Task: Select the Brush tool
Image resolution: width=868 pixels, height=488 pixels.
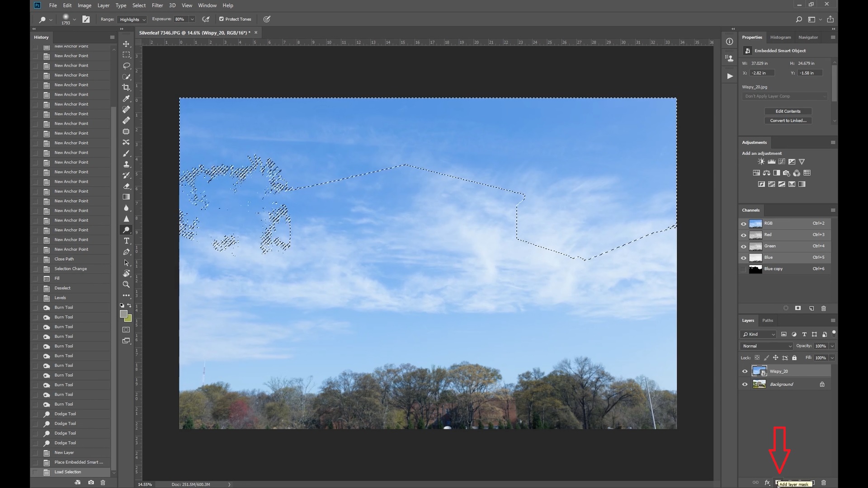Action: pos(126,153)
